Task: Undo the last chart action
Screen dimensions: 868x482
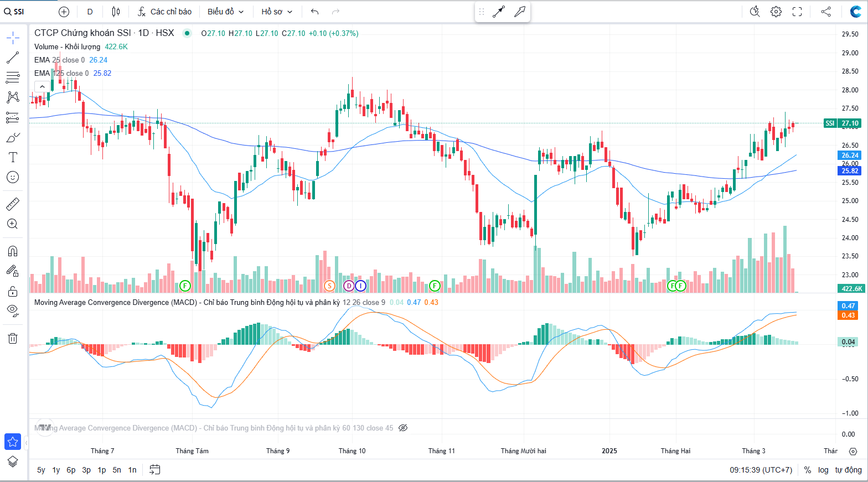Action: pos(315,12)
